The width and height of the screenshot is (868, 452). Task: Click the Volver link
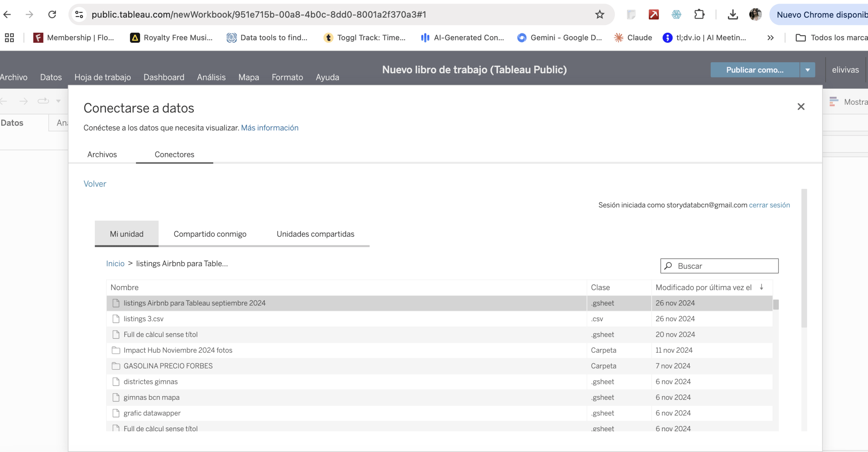pos(95,184)
